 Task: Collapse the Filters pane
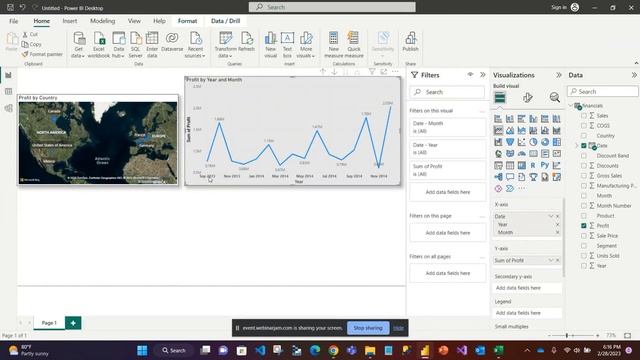(x=483, y=75)
